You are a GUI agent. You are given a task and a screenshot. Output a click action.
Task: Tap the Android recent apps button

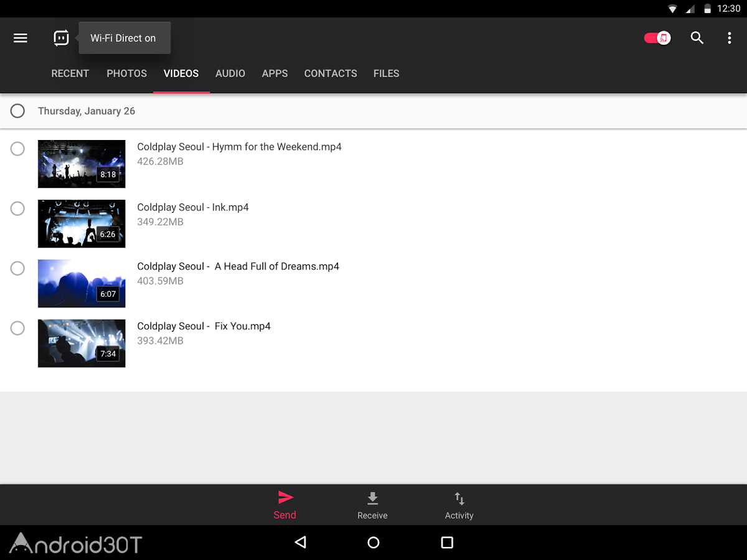pyautogui.click(x=447, y=543)
